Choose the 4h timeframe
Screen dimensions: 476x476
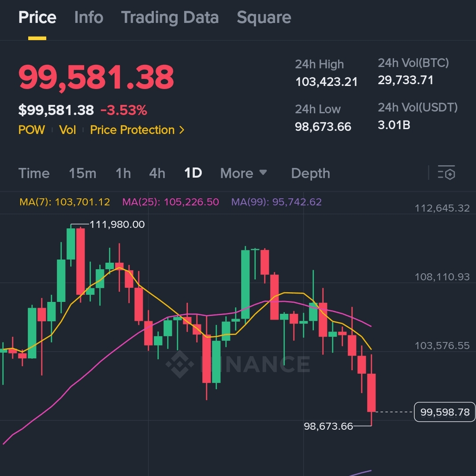pos(157,173)
